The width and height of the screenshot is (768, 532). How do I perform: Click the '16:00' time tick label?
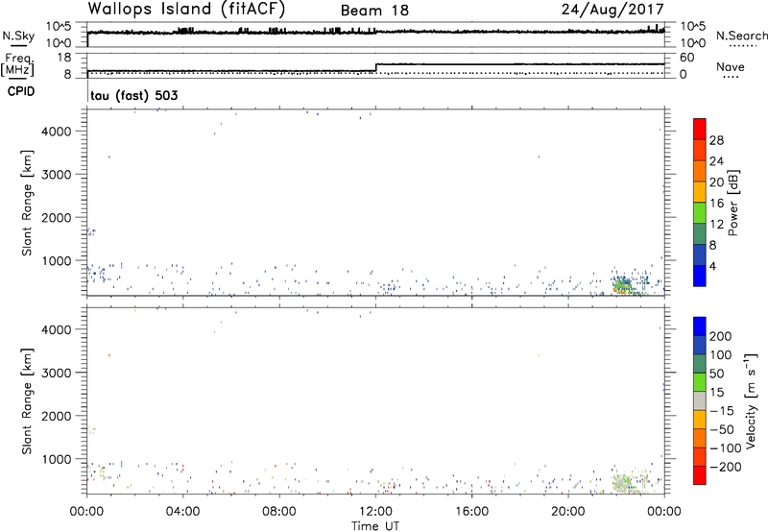coord(471,512)
